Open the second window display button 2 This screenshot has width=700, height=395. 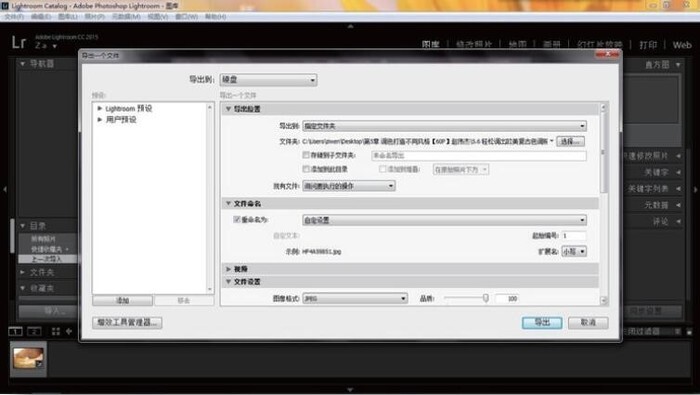pyautogui.click(x=34, y=331)
